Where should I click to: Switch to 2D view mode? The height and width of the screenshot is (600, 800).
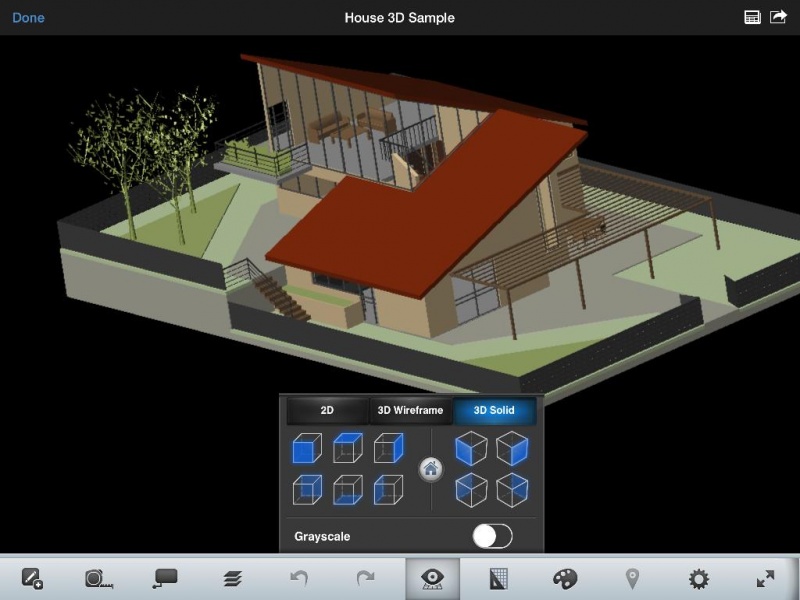point(327,411)
